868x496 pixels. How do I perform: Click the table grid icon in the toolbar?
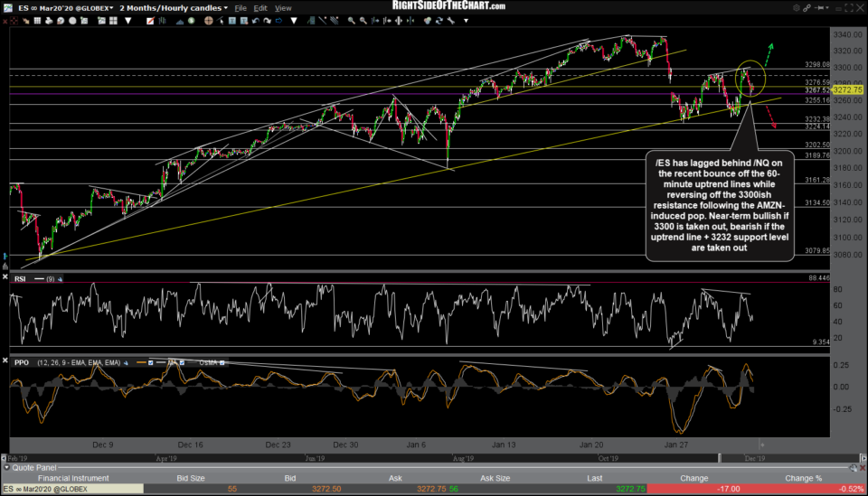click(37, 21)
